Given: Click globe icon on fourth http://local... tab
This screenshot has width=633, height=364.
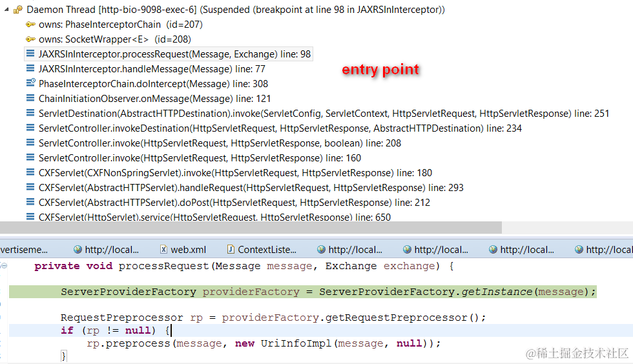Looking at the screenshot, I should tap(492, 249).
